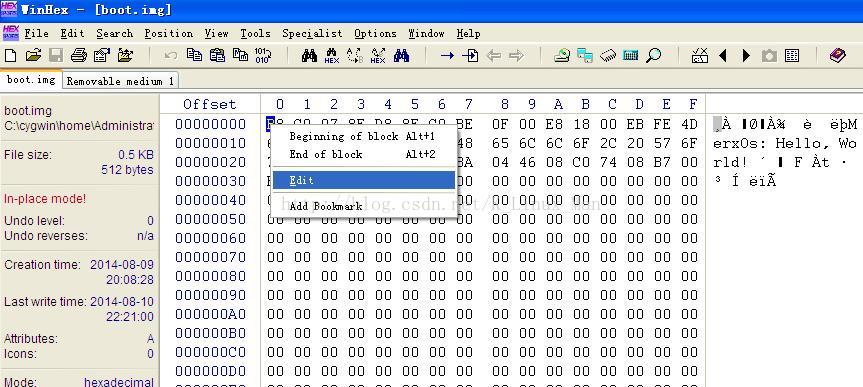Click the Copy block toolbar icon
Viewport: 863px width, 387px height.
(x=194, y=56)
